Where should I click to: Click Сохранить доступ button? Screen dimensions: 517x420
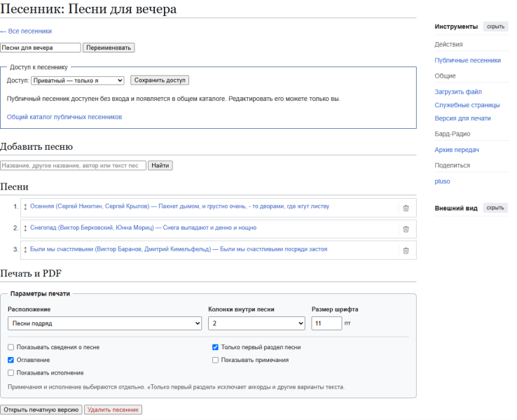click(x=160, y=80)
